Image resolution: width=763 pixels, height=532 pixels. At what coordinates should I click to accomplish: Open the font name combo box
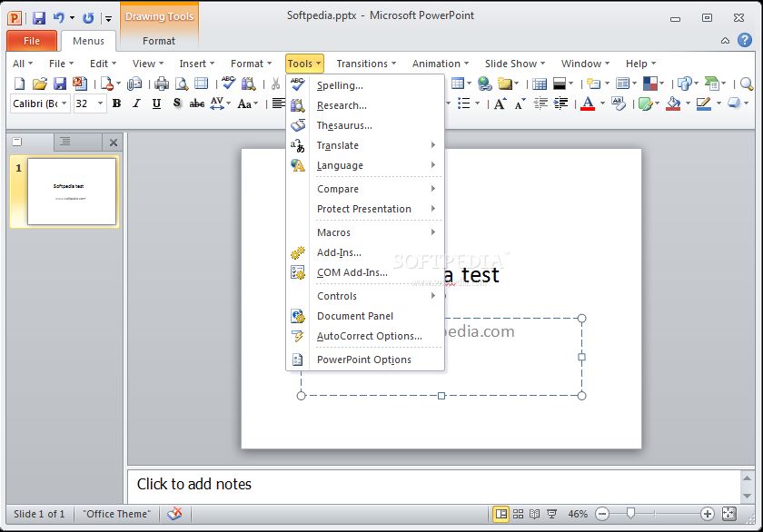point(40,103)
